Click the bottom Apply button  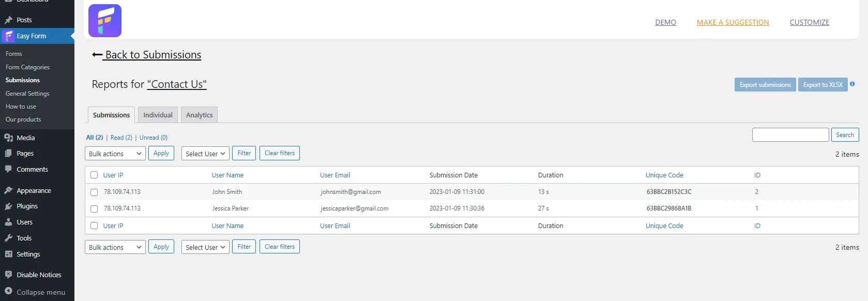point(161,247)
